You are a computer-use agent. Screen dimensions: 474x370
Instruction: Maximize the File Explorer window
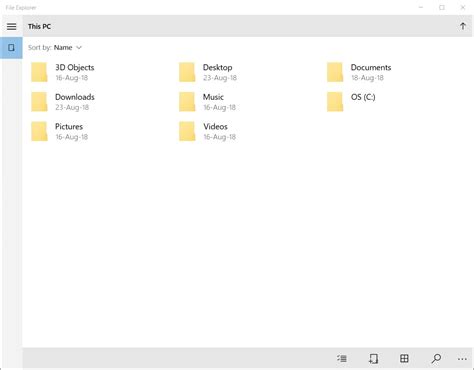pyautogui.click(x=442, y=7)
